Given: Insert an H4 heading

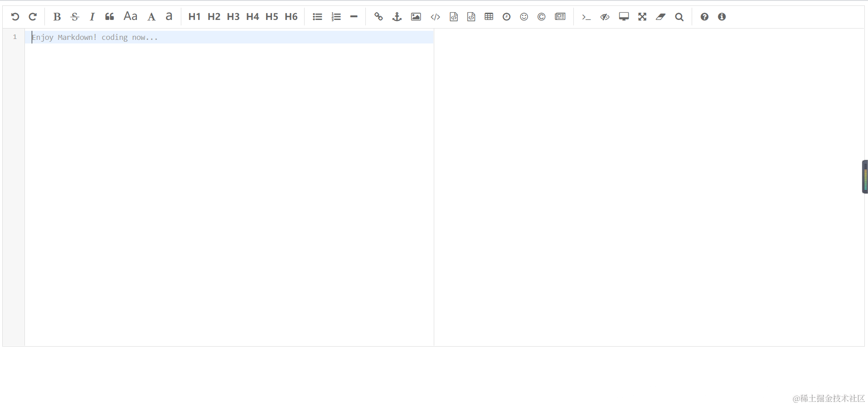Looking at the screenshot, I should point(252,17).
